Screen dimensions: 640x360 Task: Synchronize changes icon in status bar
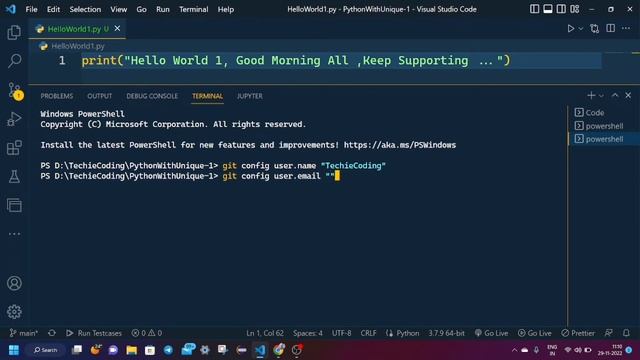point(52,333)
